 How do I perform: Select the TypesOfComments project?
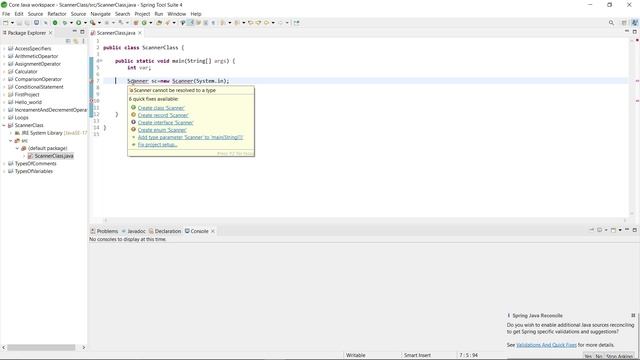(x=35, y=164)
